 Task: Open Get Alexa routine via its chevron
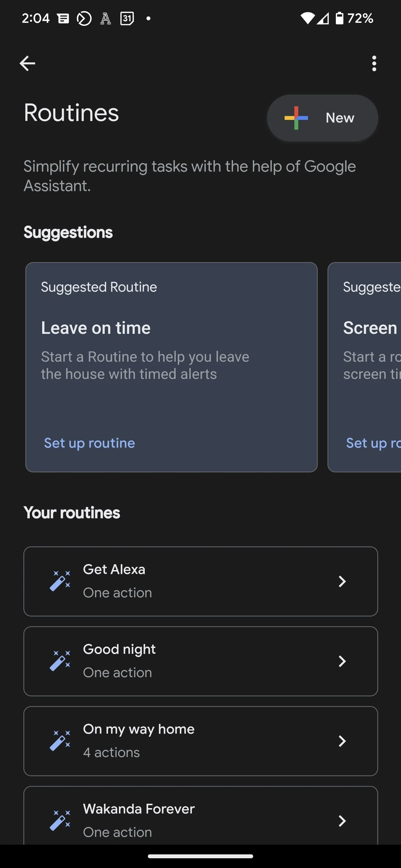342,581
